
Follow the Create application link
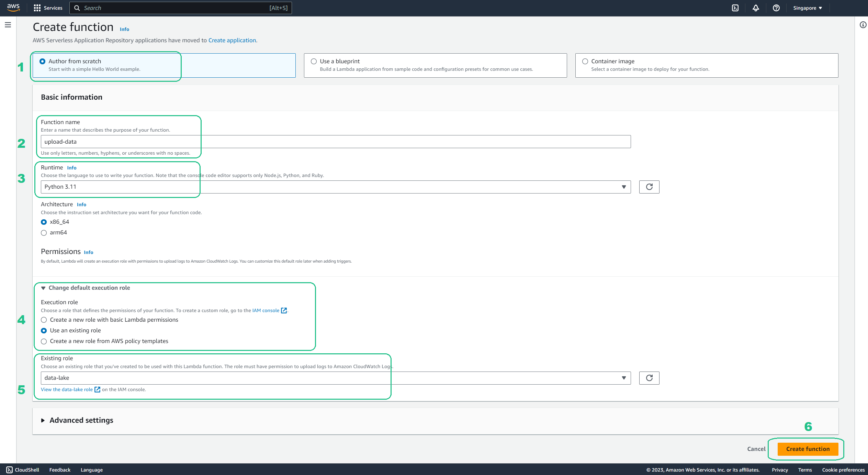tap(232, 40)
